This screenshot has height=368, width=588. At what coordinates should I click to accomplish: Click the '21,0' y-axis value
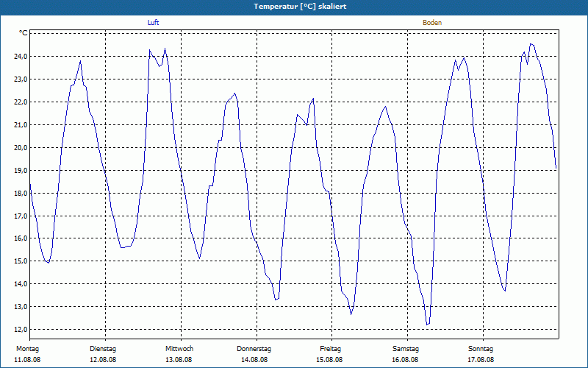point(21,124)
